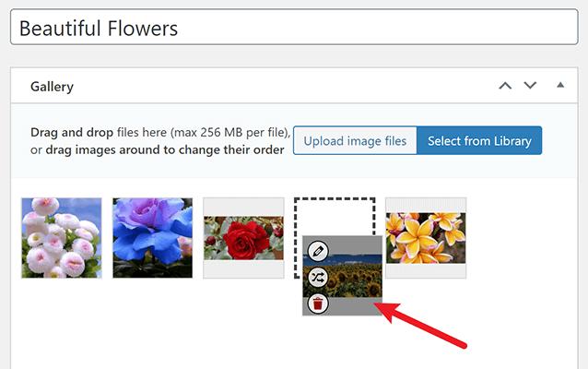Image resolution: width=588 pixels, height=369 pixels.
Task: Move Gallery panel down with arrow
Action: [530, 86]
